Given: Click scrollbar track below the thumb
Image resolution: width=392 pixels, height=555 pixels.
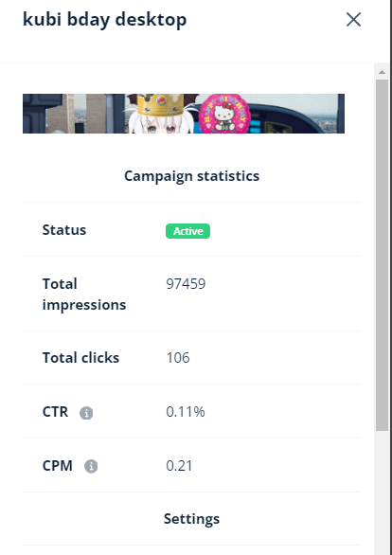Looking at the screenshot, I should [383, 492].
